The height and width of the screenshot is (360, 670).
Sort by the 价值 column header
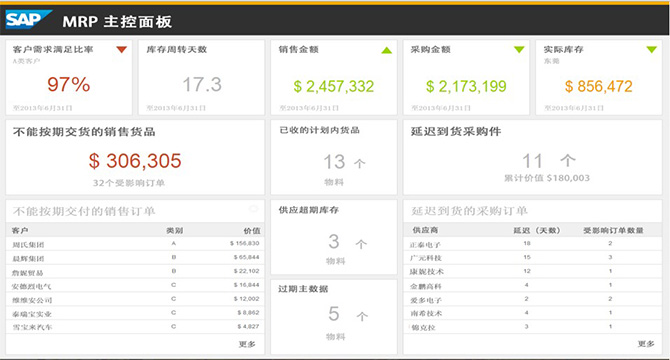pos(252,231)
